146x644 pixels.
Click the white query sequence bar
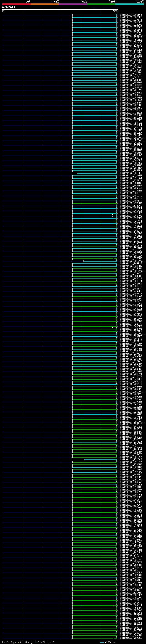[60, 10]
